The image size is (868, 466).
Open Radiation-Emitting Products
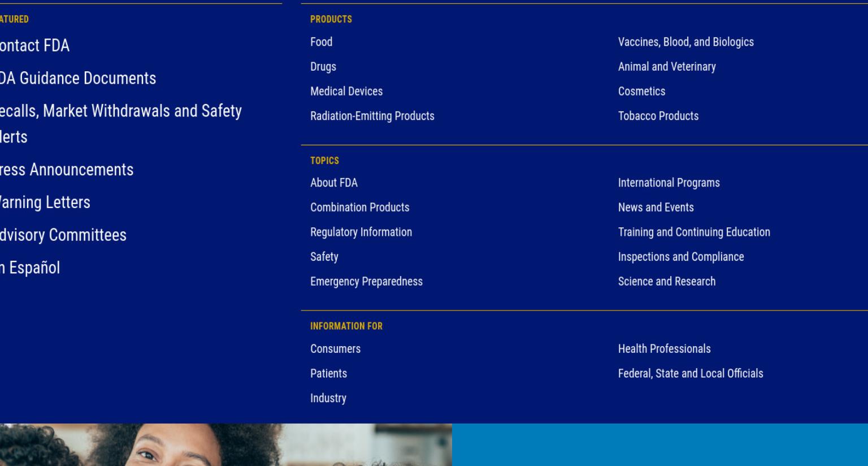[x=372, y=116]
